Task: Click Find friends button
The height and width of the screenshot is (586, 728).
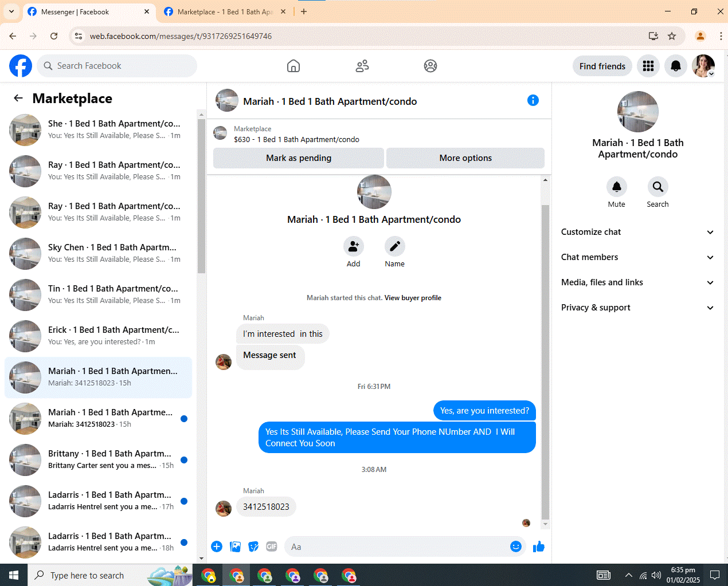Action: [602, 66]
